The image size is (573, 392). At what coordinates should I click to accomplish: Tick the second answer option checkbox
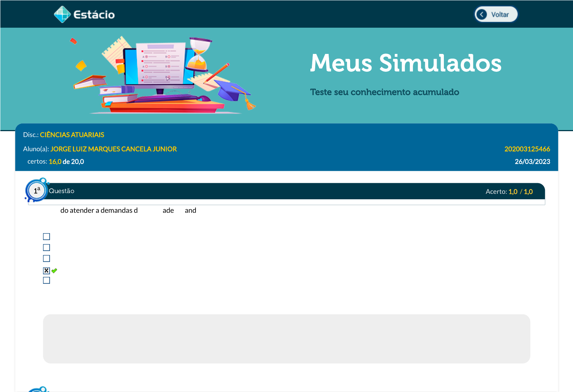pos(46,248)
